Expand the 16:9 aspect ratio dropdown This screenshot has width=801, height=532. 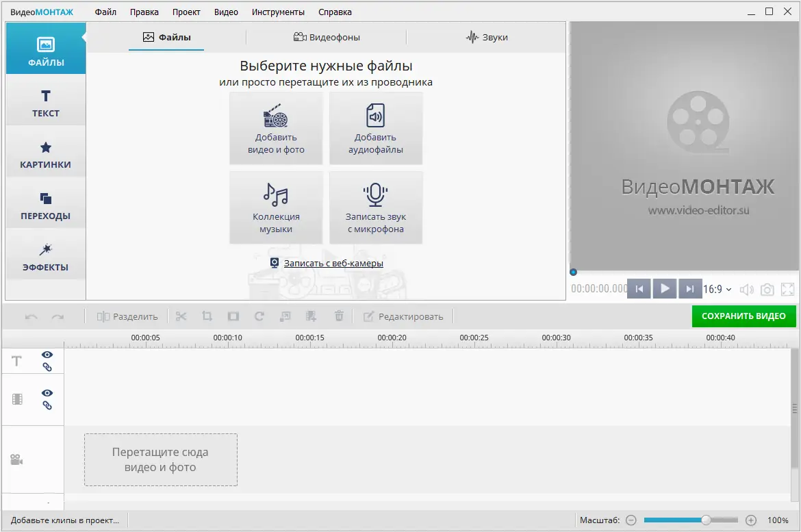click(717, 289)
